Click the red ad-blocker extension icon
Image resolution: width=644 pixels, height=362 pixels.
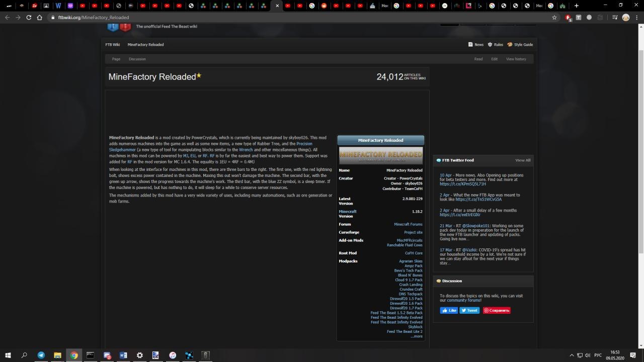click(x=568, y=17)
